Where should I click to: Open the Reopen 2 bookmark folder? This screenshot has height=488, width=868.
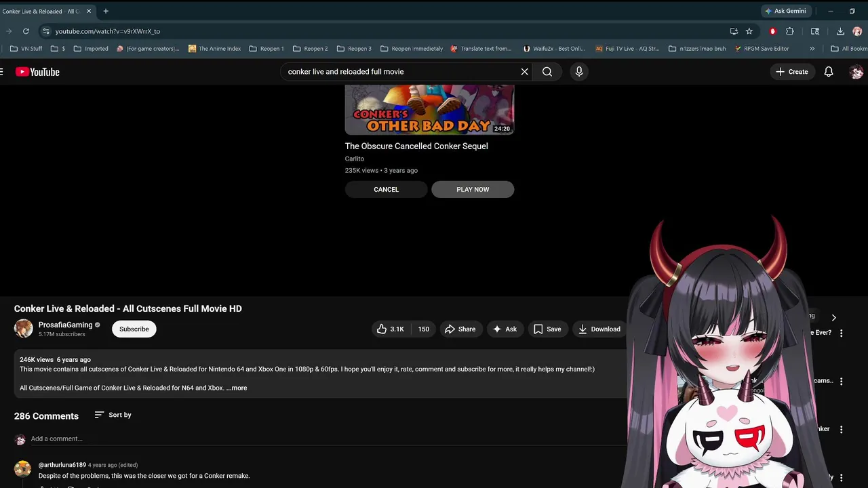tap(311, 49)
